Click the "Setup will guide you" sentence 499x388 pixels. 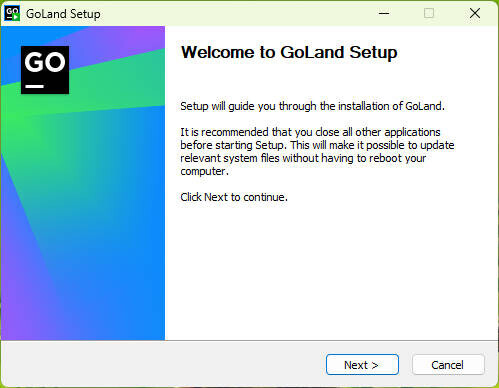click(x=312, y=106)
